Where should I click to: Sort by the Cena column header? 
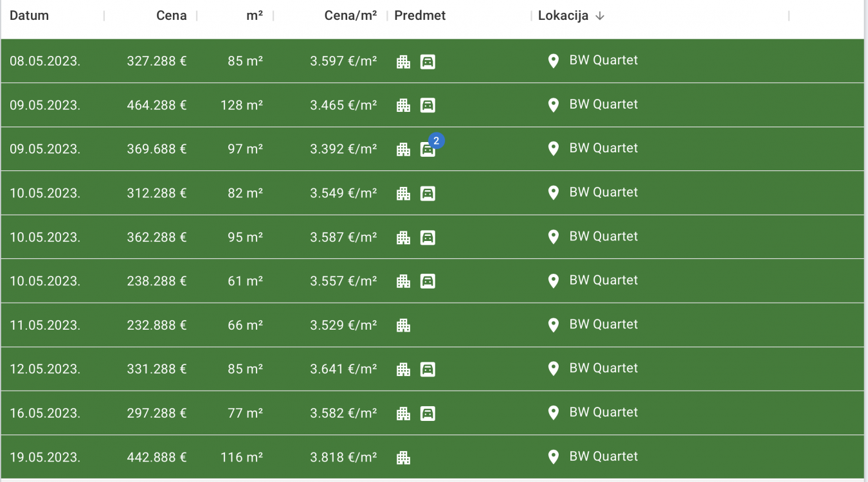[172, 16]
